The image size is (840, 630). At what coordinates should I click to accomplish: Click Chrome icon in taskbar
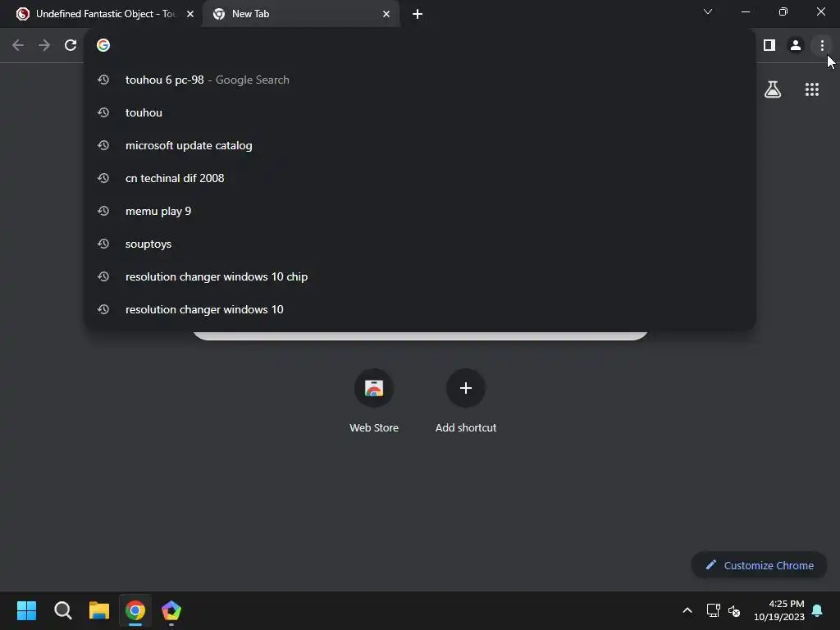(x=135, y=610)
